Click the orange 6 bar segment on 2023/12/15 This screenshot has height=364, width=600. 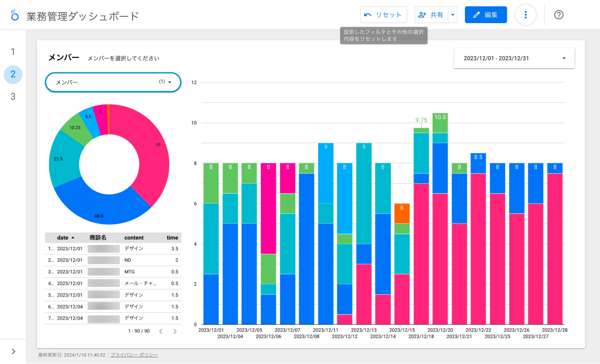402,213
